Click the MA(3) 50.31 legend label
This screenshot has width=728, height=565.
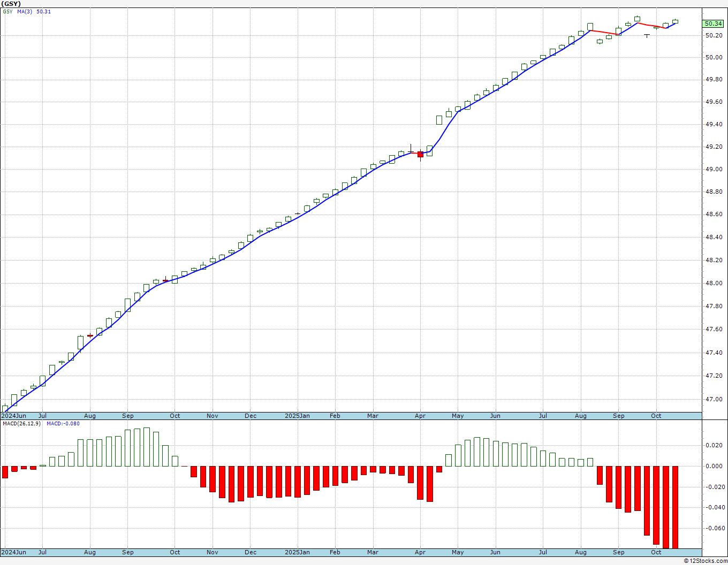34,11
